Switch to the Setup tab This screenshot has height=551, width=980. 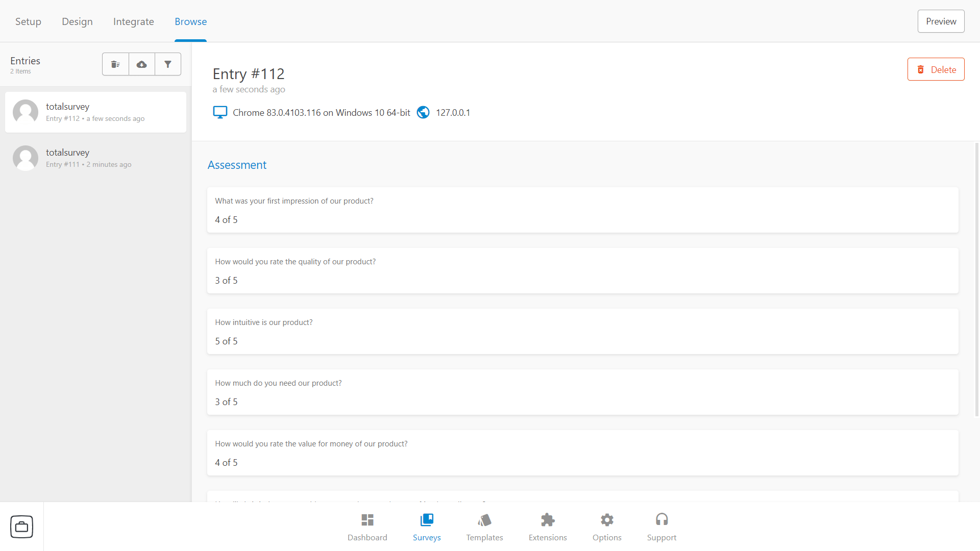point(28,21)
